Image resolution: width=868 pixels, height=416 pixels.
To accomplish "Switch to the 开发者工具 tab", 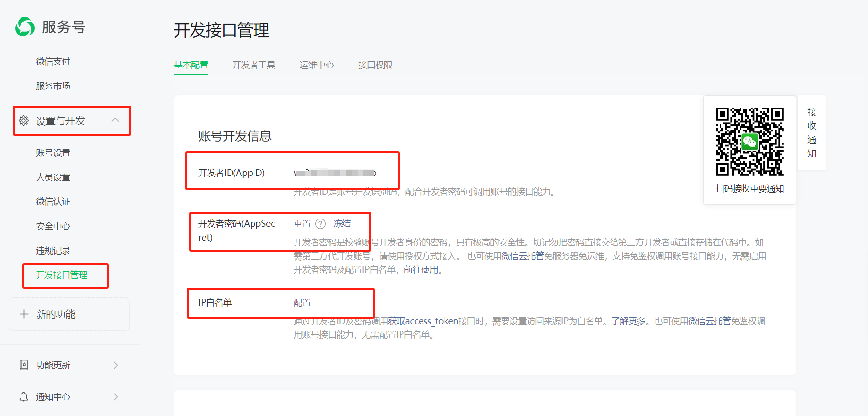I will tap(254, 65).
